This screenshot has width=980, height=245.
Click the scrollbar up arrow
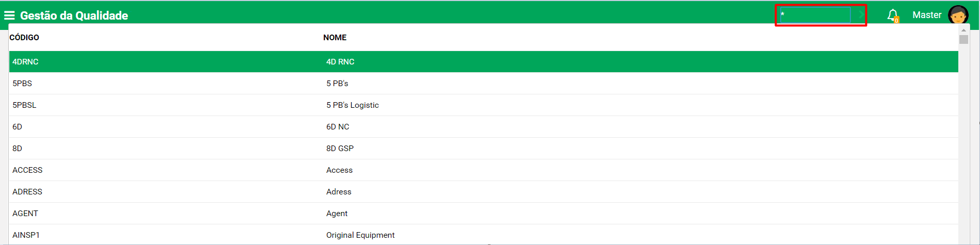click(x=963, y=30)
